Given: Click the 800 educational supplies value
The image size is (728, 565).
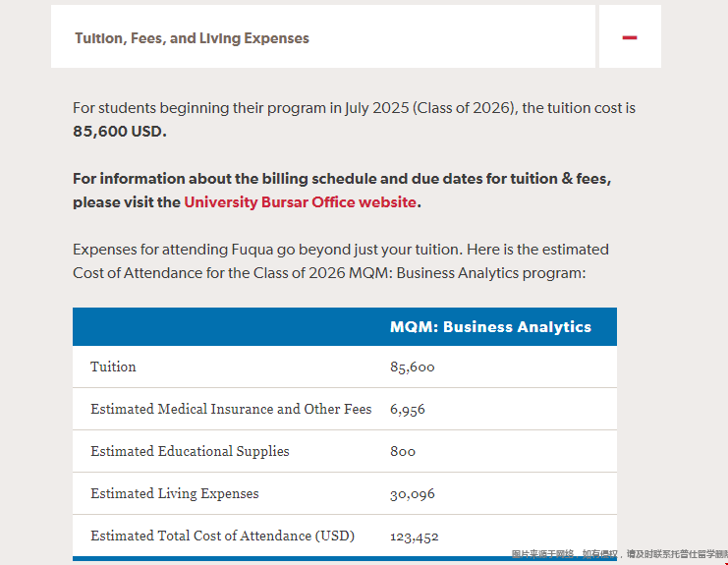Looking at the screenshot, I should [x=403, y=452].
